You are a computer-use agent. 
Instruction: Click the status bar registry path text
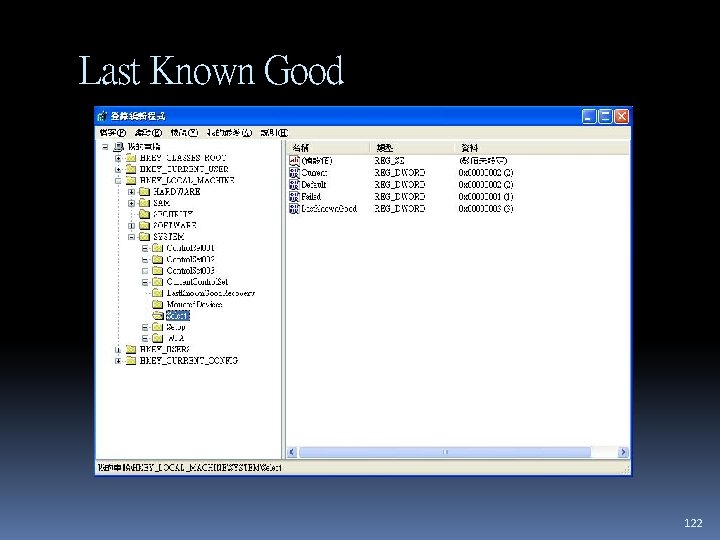pyautogui.click(x=190, y=467)
